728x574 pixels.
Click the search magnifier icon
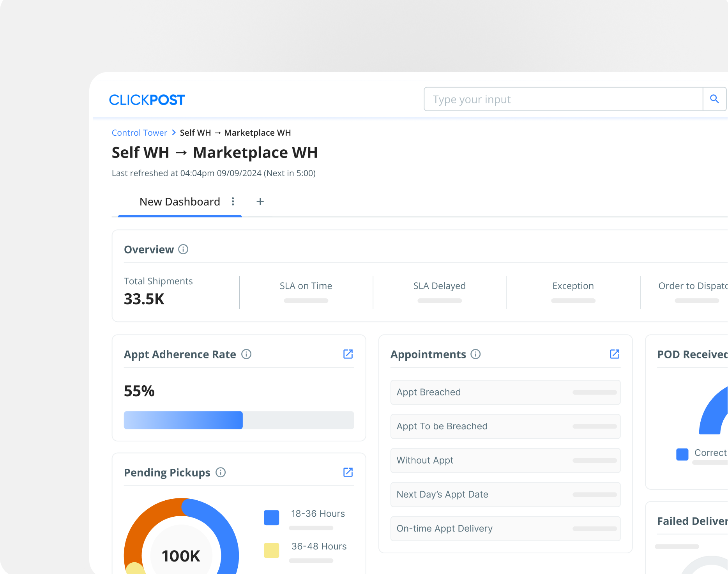tap(714, 99)
